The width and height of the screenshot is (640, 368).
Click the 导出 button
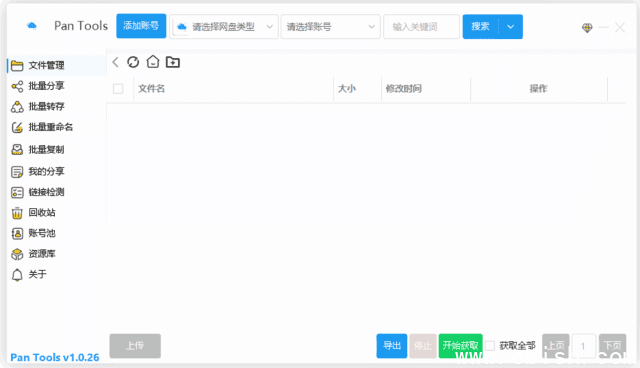click(392, 346)
